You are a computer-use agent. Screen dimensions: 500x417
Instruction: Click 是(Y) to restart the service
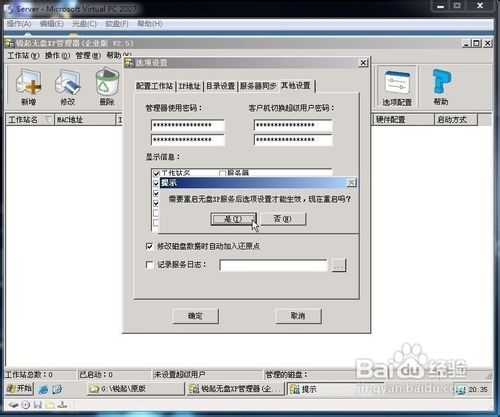(233, 219)
